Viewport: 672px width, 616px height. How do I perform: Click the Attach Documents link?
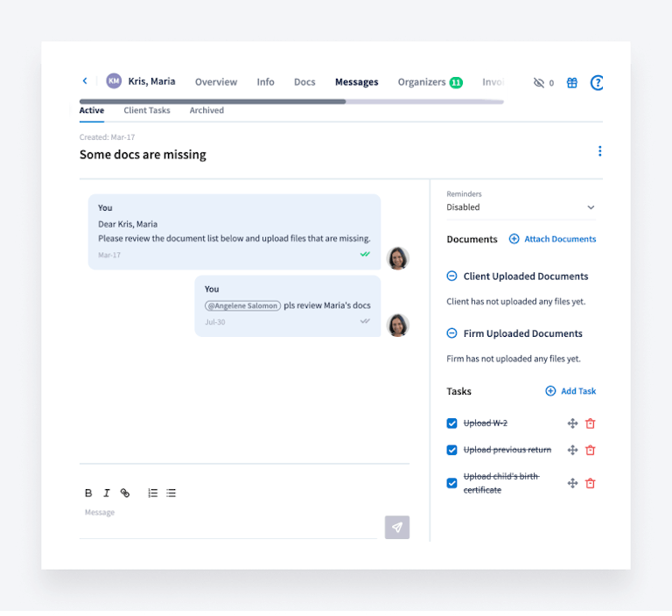[x=553, y=239]
